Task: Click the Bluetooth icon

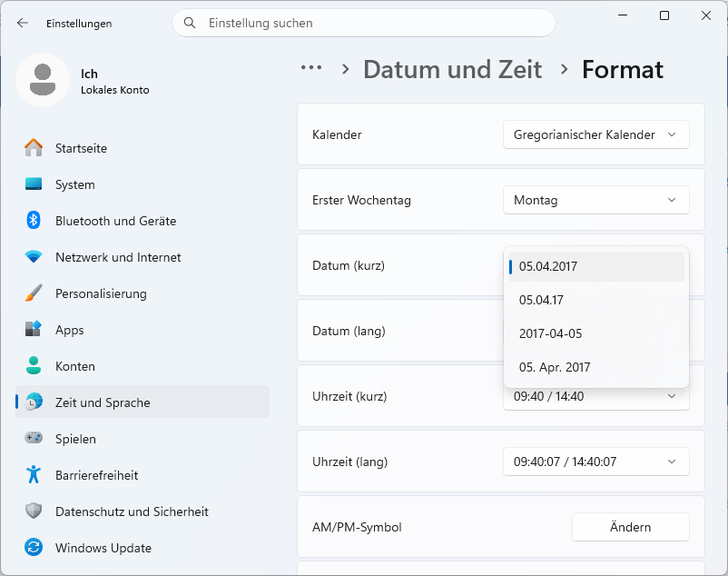Action: (x=34, y=221)
